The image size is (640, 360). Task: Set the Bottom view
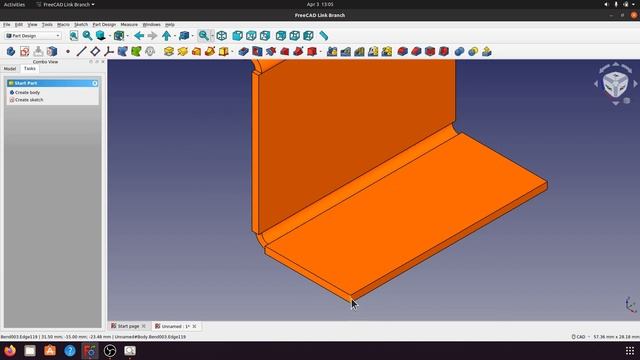coord(294,36)
